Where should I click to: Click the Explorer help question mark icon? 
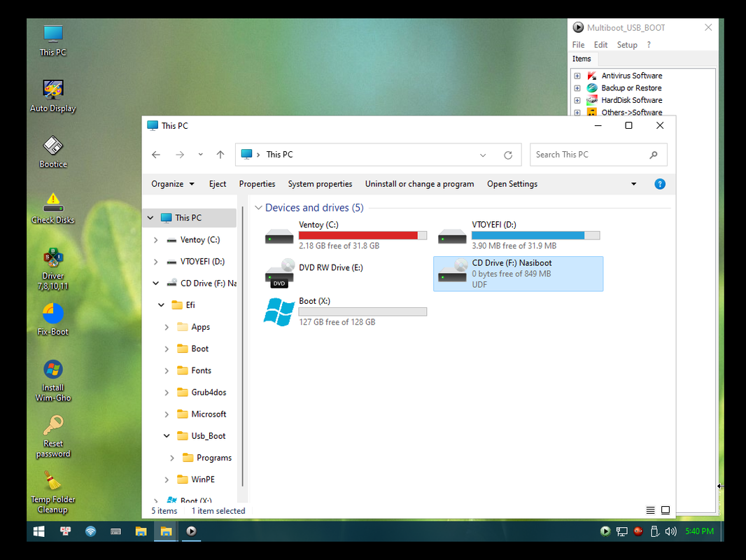tap(659, 184)
